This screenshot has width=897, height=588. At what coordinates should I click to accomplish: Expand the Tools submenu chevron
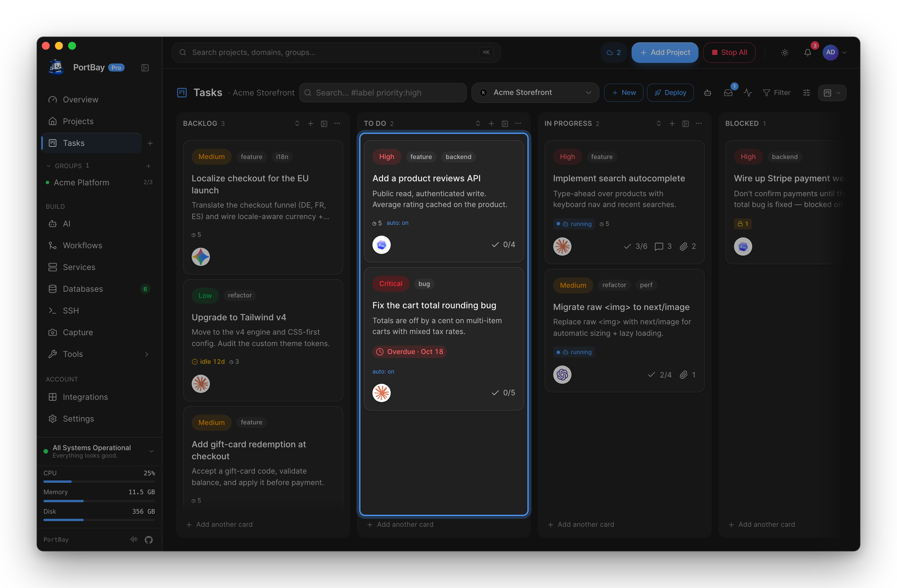tap(147, 354)
